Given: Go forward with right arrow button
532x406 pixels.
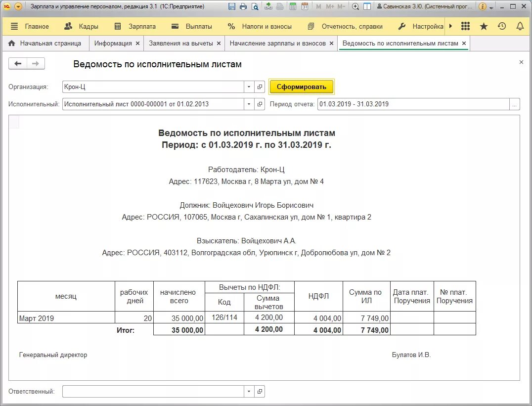Looking at the screenshot, I should point(36,63).
